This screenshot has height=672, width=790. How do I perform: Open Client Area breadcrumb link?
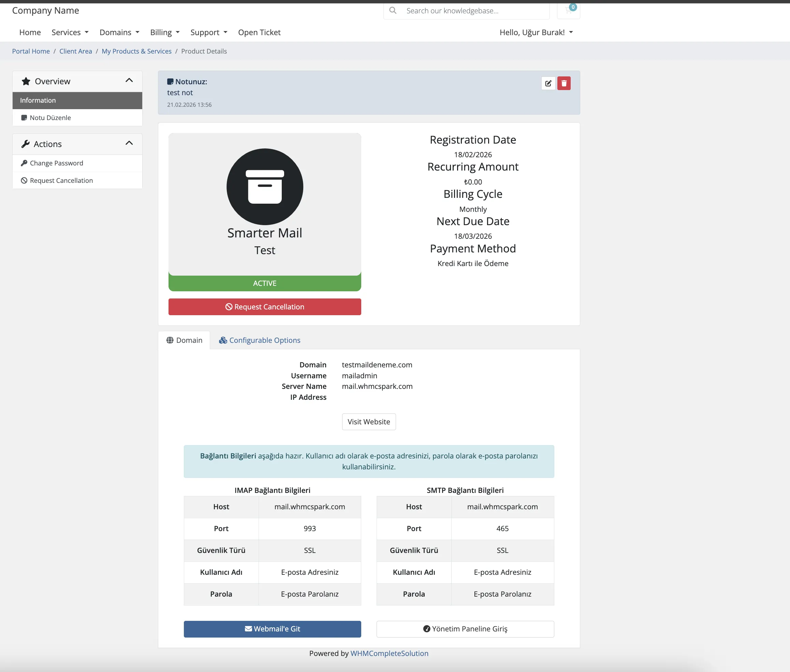click(x=75, y=51)
